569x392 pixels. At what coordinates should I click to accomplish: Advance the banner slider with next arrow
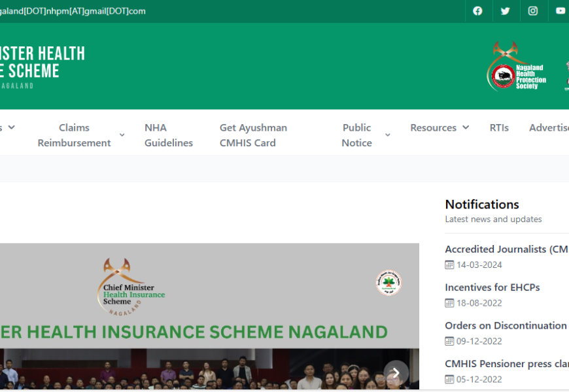pyautogui.click(x=396, y=373)
